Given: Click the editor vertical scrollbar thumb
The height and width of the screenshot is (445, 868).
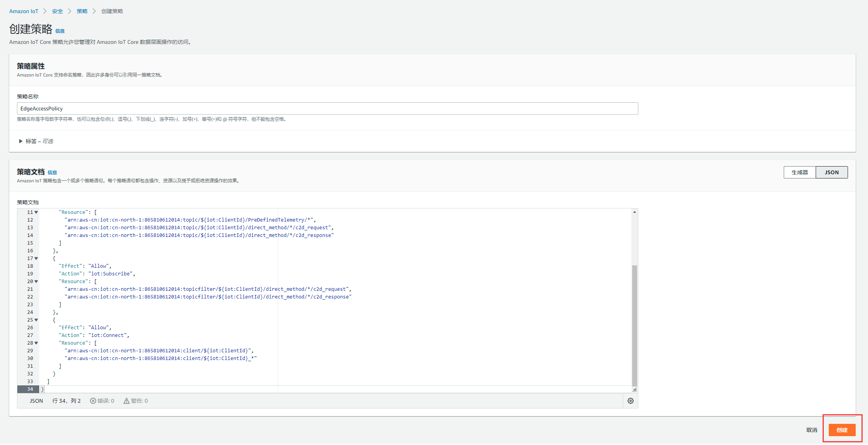Looking at the screenshot, I should click(634, 325).
